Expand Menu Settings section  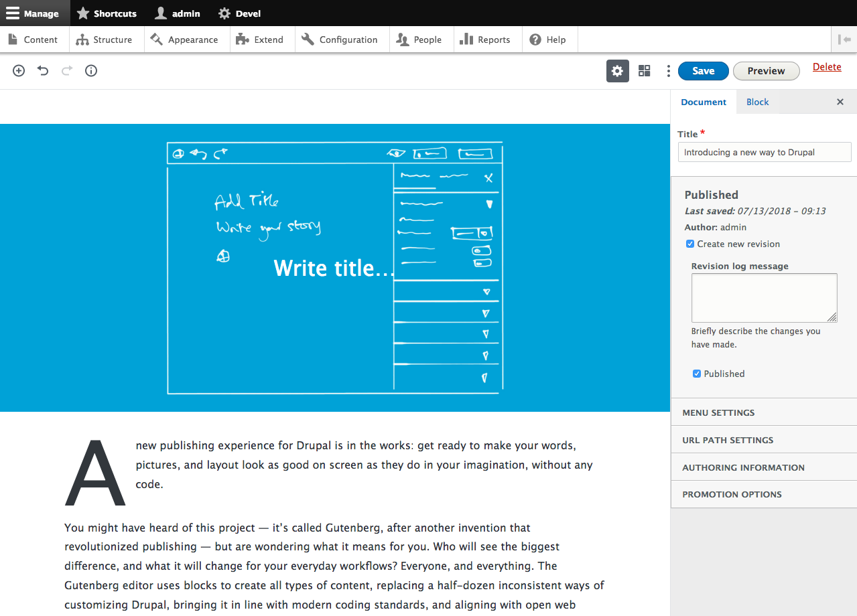(718, 412)
